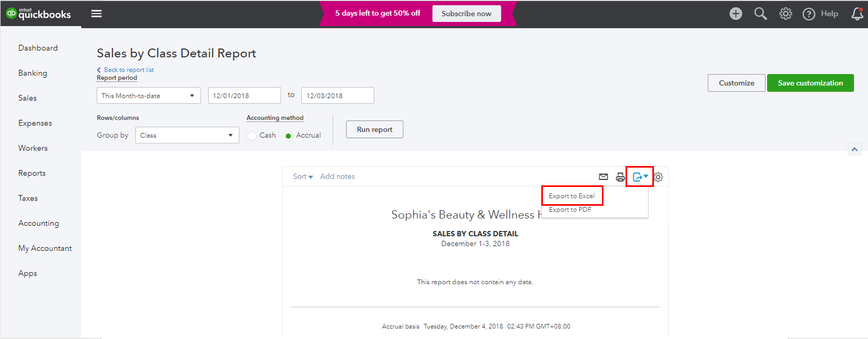Print the report using printer icon
Image resolution: width=868 pixels, height=339 pixels.
[620, 177]
